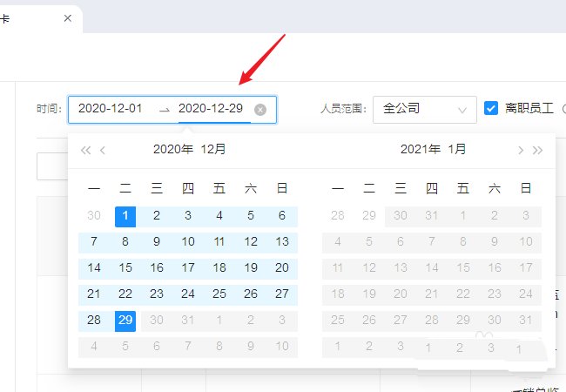This screenshot has height=392, width=566.
Task: Select December 1 in the calendar
Action: click(125, 216)
